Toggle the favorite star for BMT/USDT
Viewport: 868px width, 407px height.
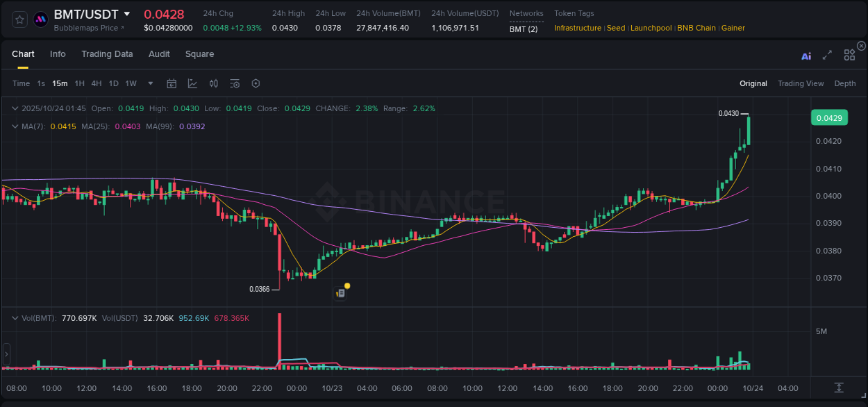pos(19,19)
